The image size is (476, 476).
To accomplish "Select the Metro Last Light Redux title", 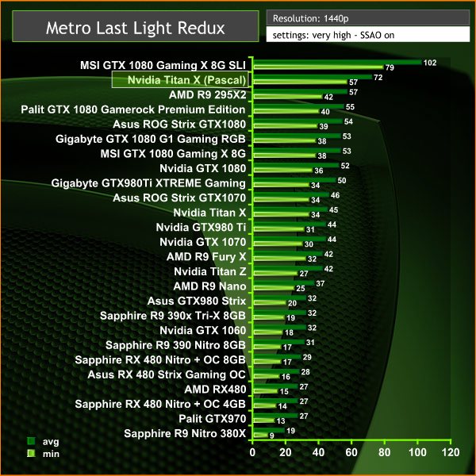I will (136, 28).
